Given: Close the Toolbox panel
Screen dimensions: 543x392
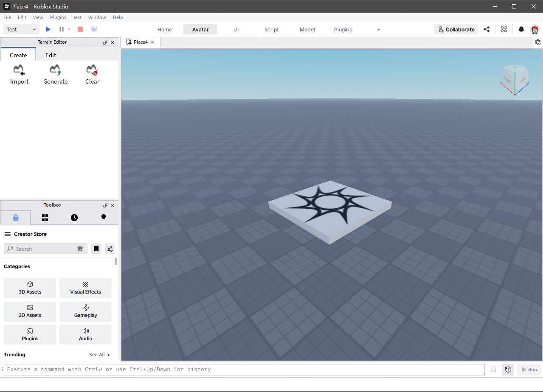Looking at the screenshot, I should [113, 205].
